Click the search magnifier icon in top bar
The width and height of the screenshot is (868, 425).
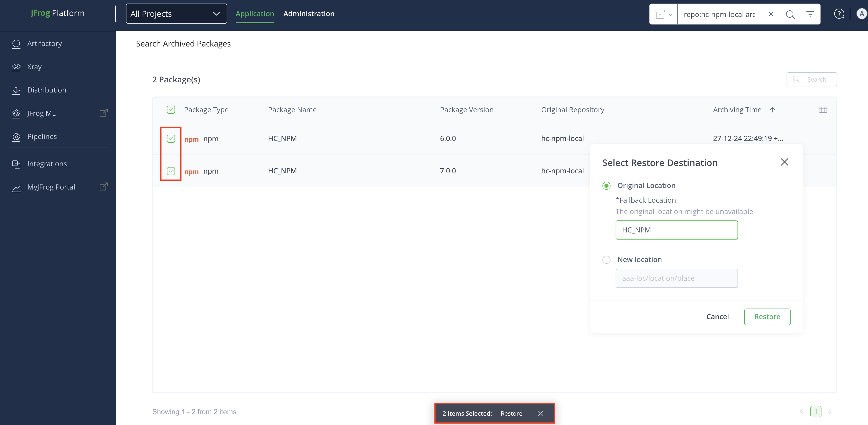pyautogui.click(x=790, y=14)
